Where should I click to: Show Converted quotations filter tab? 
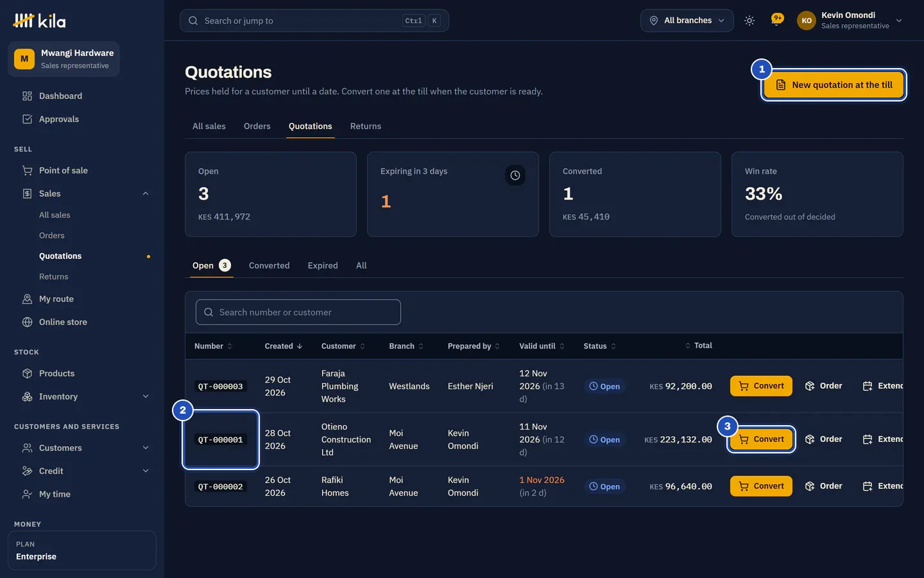click(269, 265)
